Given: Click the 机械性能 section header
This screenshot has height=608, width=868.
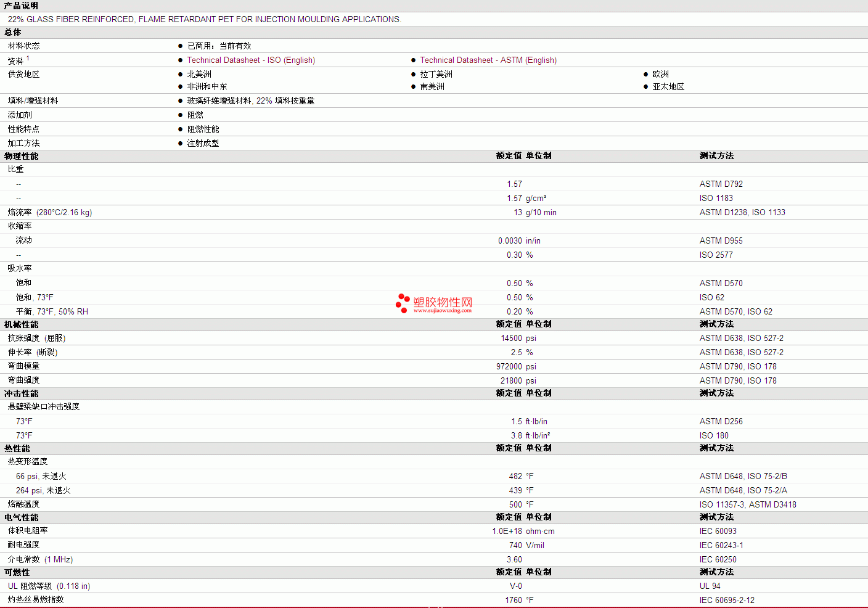Looking at the screenshot, I should (x=21, y=324).
